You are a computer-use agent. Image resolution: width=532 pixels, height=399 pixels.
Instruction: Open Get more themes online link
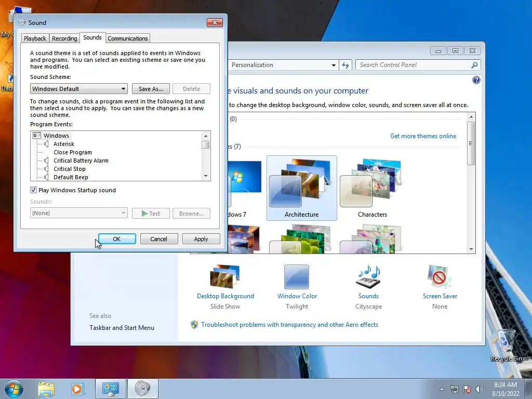point(423,136)
